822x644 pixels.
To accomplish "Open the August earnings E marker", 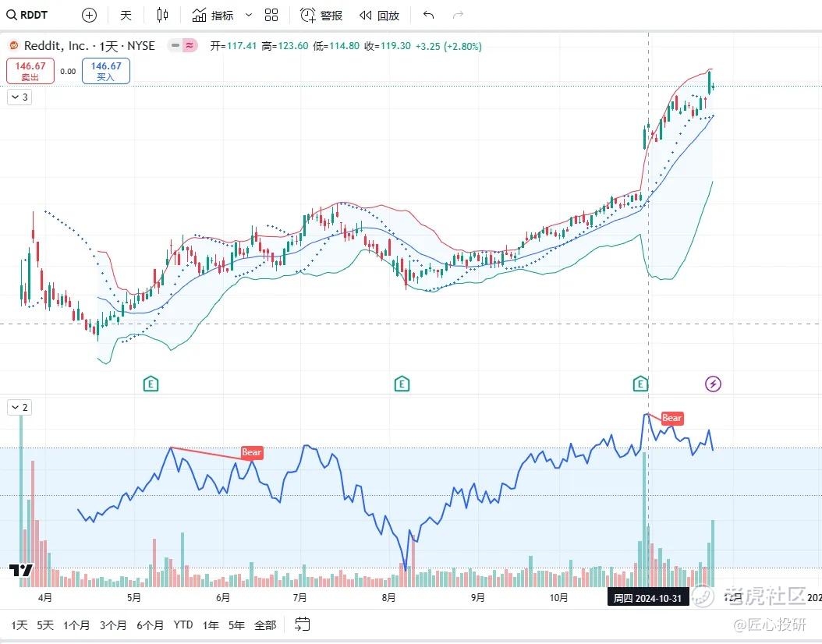I will [402, 384].
